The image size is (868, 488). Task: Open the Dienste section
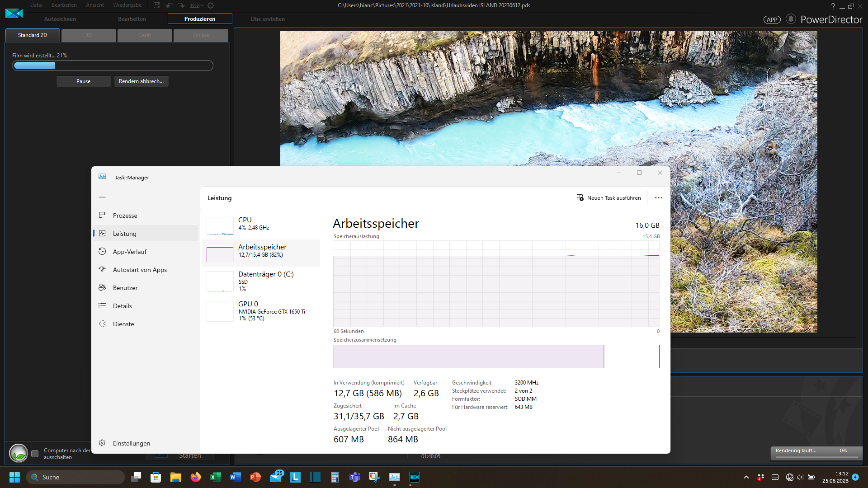point(123,324)
